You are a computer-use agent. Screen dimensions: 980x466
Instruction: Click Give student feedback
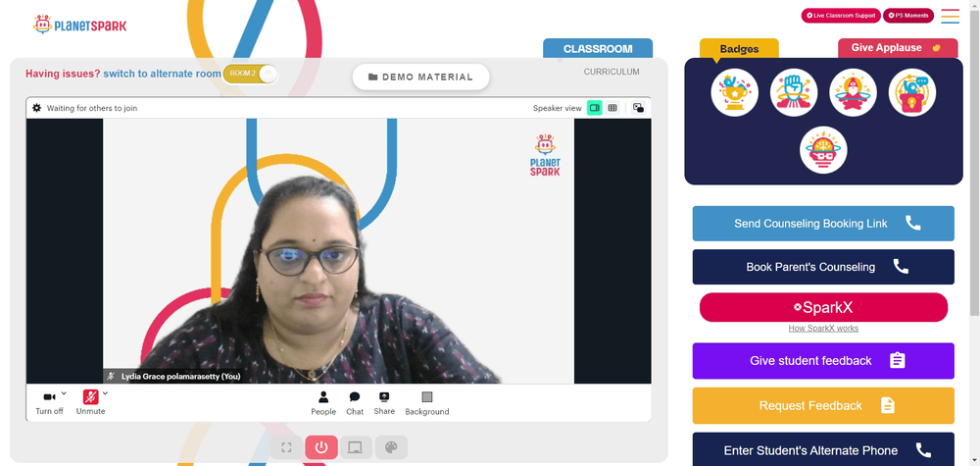tap(823, 361)
